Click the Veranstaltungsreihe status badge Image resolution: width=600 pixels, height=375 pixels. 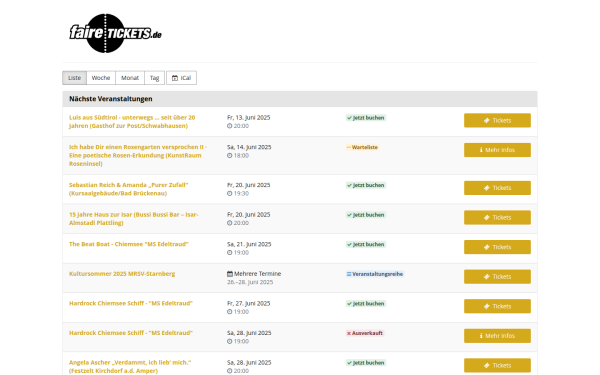click(375, 274)
